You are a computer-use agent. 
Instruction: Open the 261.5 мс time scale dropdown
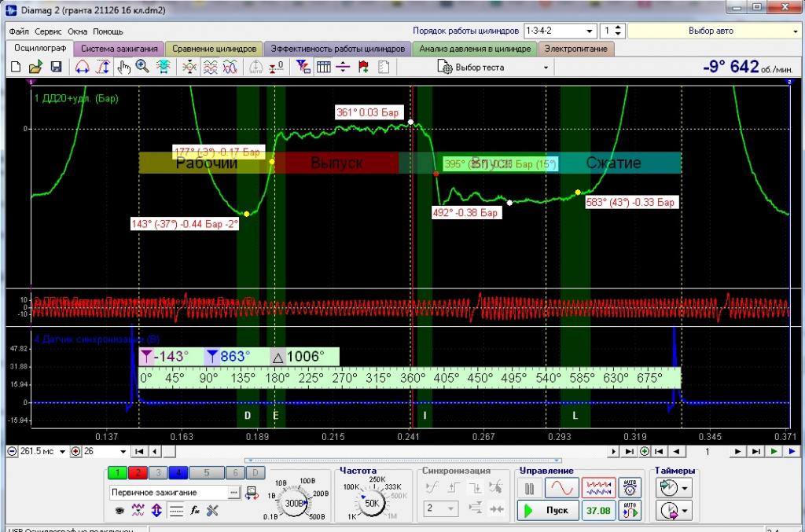click(x=63, y=452)
